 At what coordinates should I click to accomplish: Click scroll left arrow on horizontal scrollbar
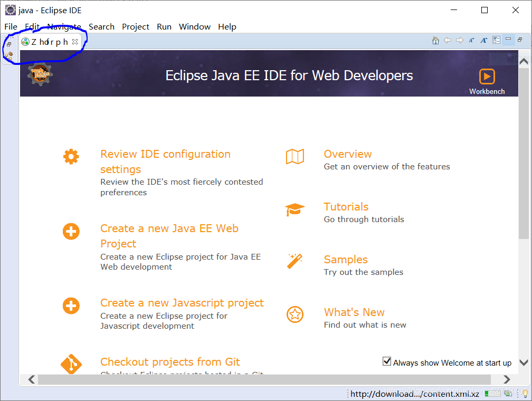click(32, 379)
